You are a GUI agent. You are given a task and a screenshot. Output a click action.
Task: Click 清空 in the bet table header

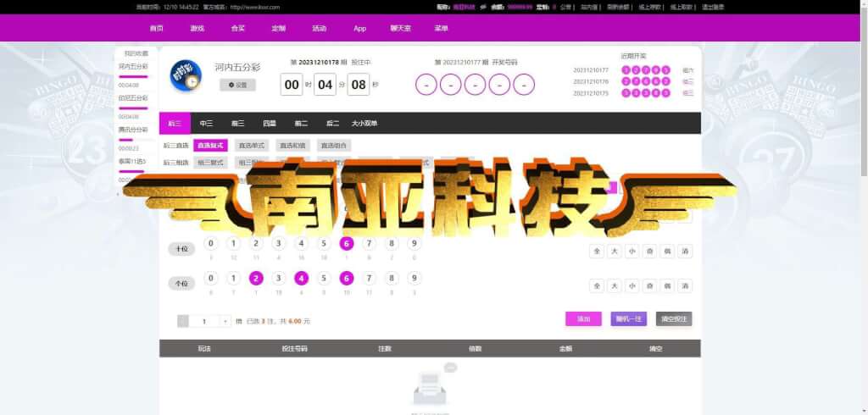[655, 349]
